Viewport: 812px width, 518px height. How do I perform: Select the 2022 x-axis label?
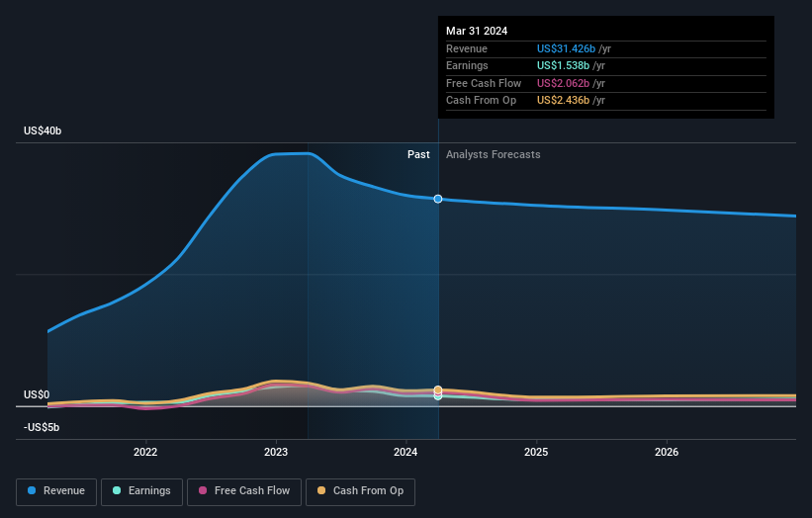click(145, 452)
